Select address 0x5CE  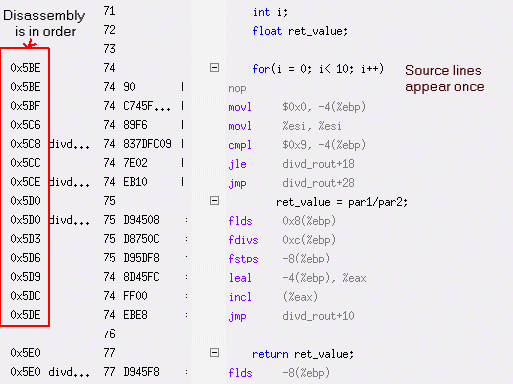click(25, 182)
